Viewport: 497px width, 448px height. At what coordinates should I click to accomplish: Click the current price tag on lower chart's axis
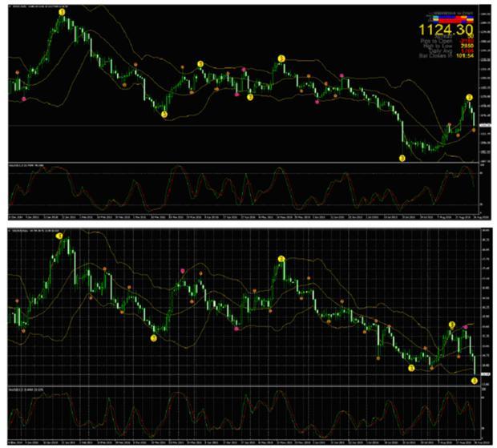(x=485, y=374)
